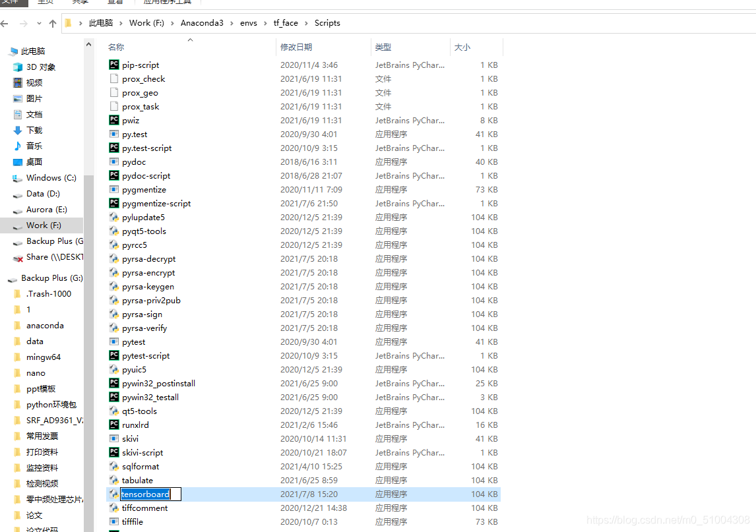Select the pyuic5 file name

click(134, 370)
